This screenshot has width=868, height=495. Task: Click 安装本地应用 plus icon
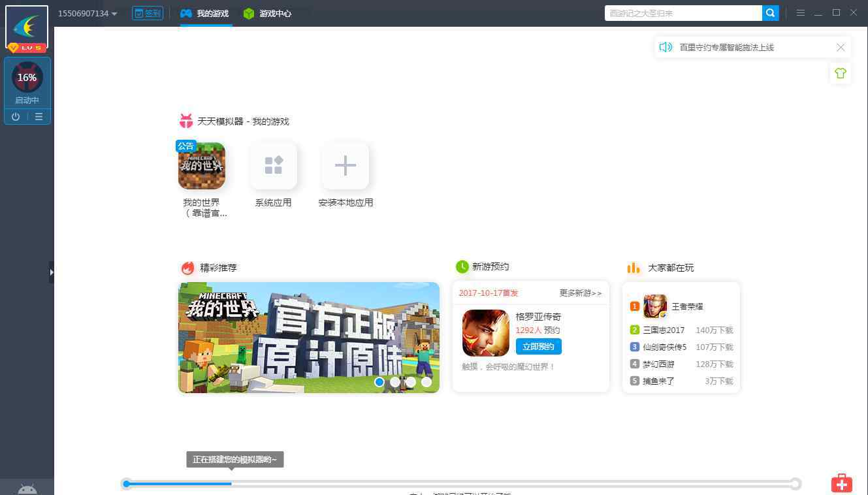pyautogui.click(x=346, y=166)
